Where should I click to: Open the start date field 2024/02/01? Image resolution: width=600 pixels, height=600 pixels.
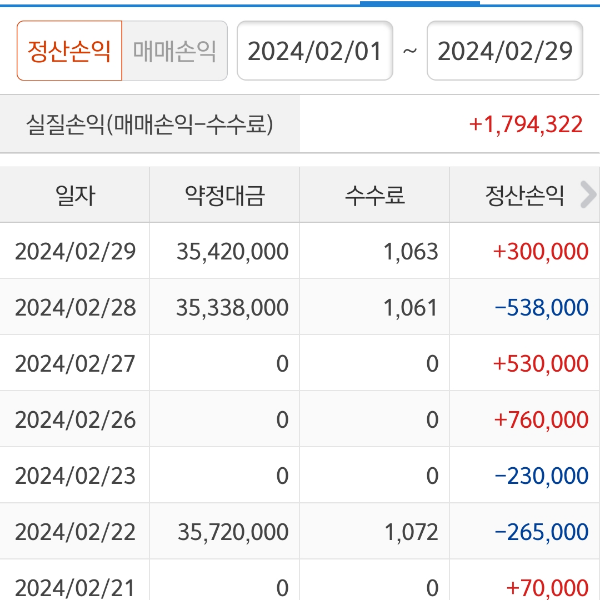tap(315, 51)
